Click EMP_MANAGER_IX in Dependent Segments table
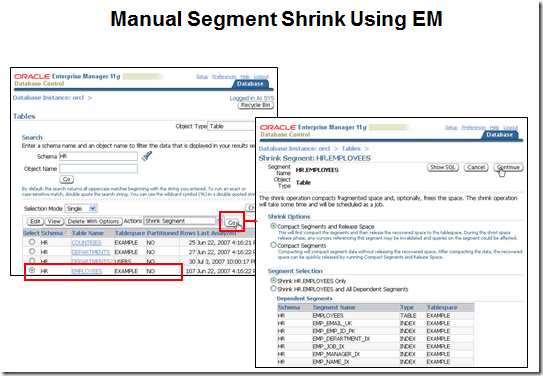543x376 pixels. (x=336, y=354)
